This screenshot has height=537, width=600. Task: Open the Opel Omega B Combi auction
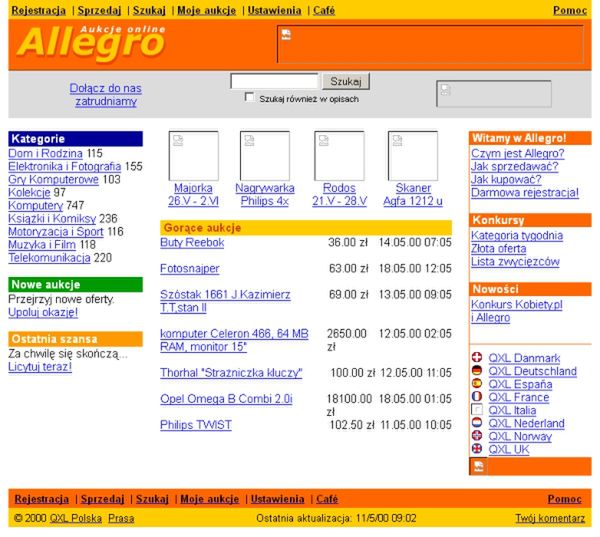pyautogui.click(x=226, y=398)
